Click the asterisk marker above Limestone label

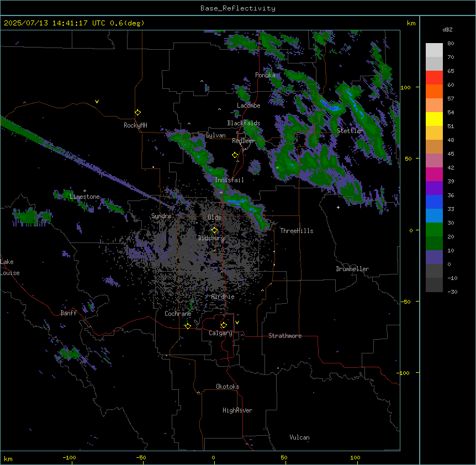tap(84, 191)
